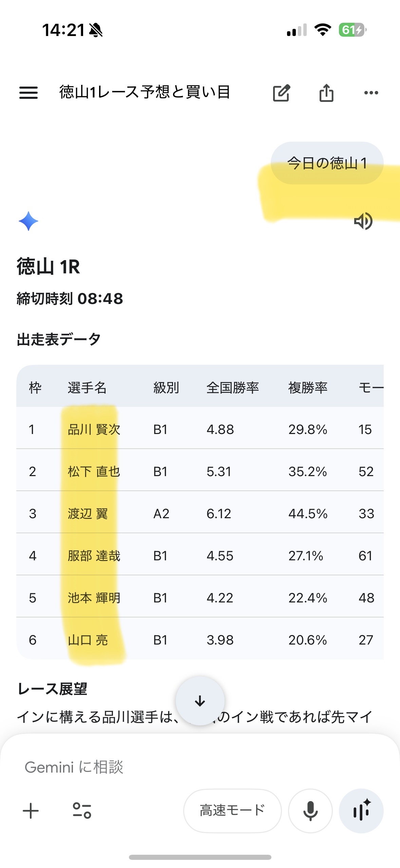Jump to bottom with down-arrow button
Screen dimensions: 400x868
coord(200,701)
